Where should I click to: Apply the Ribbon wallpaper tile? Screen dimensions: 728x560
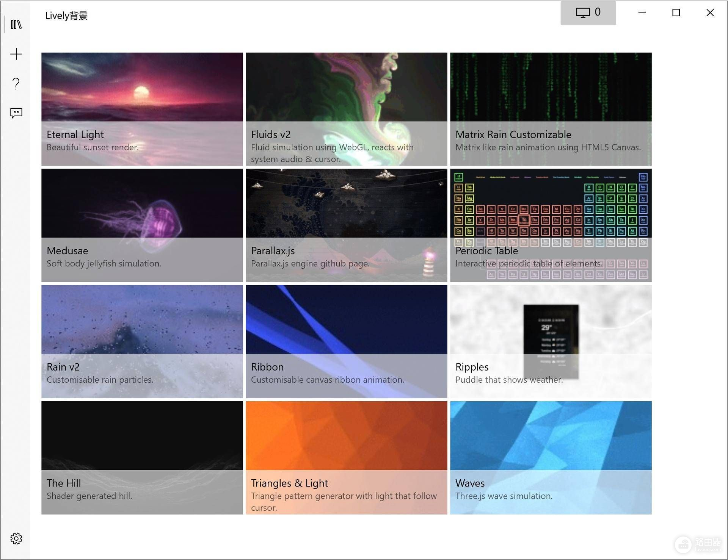pyautogui.click(x=346, y=342)
